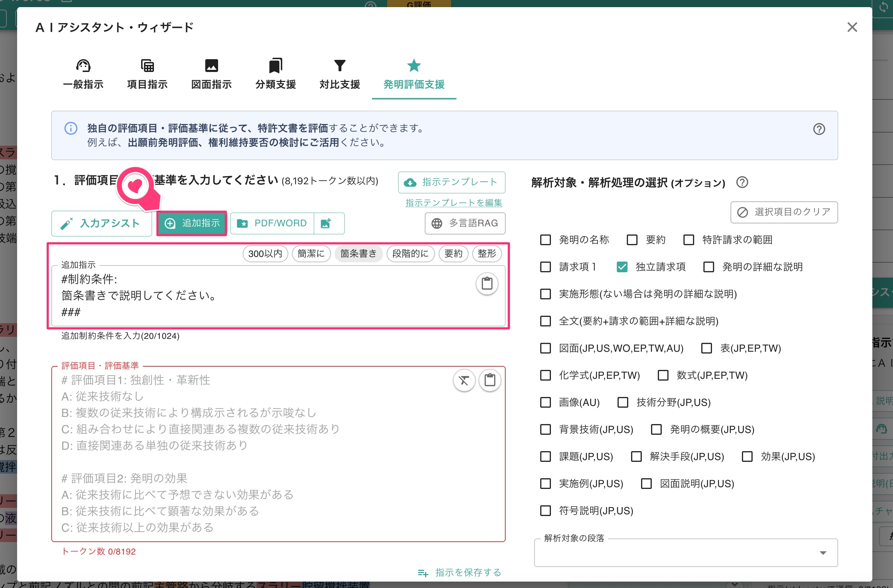
Task: Check the 数式(JP,EP,TW) checkbox
Action: [662, 375]
